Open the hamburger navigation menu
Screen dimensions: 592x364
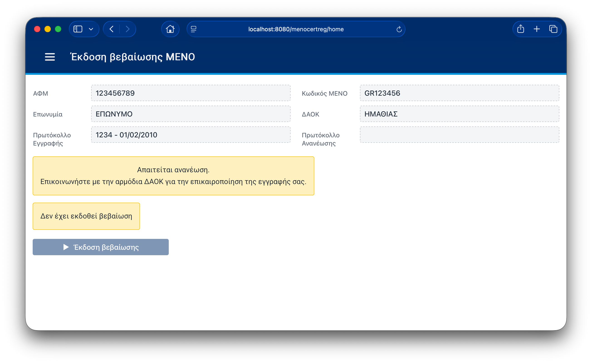tap(50, 57)
